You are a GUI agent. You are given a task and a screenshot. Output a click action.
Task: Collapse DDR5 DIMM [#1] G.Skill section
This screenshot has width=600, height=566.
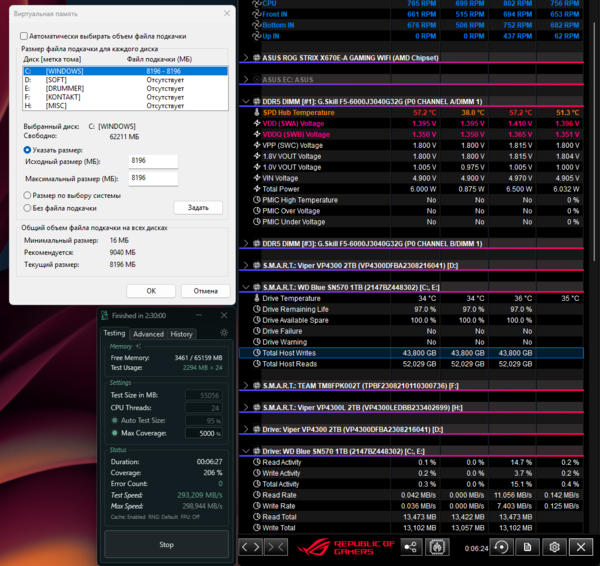[246, 101]
